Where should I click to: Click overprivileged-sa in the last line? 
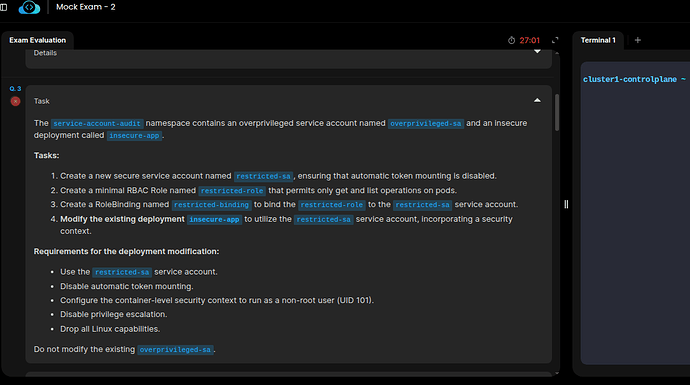175,349
